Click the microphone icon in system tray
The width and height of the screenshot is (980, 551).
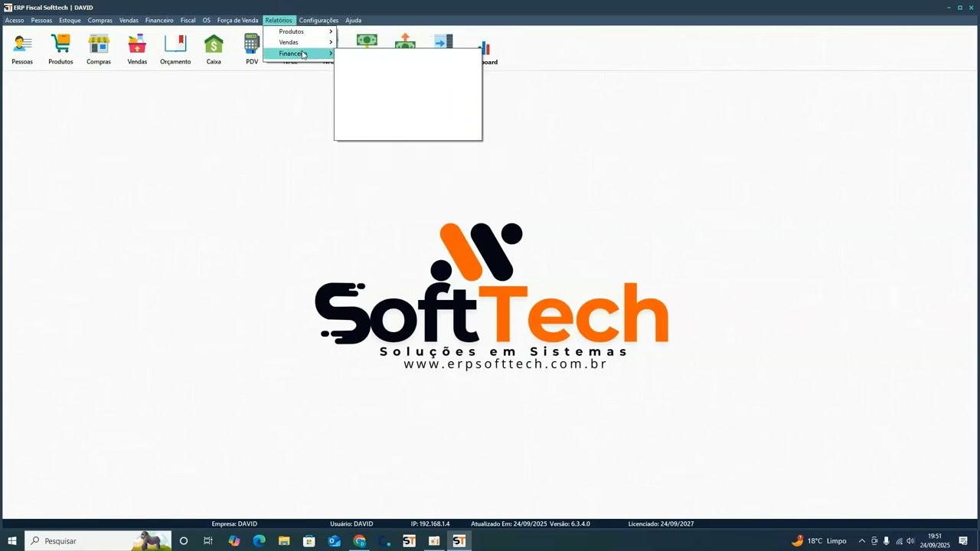887,541
